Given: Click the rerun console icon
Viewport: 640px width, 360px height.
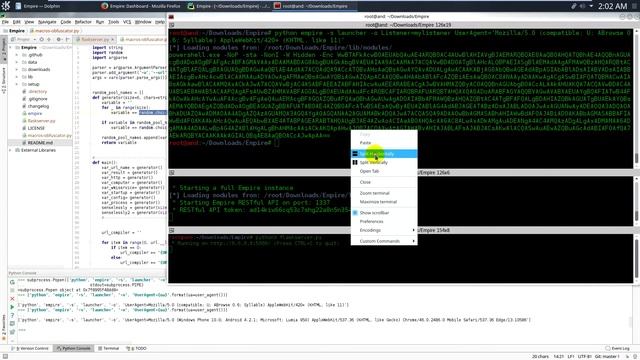Looking at the screenshot, I should coord(12,282).
